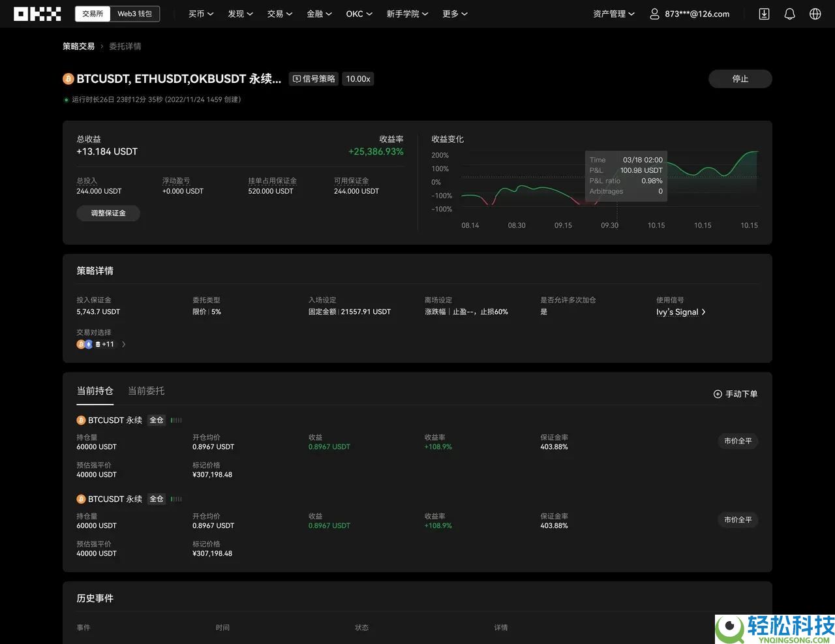Expand the 买币 dropdown menu
835x644 pixels.
pyautogui.click(x=201, y=14)
